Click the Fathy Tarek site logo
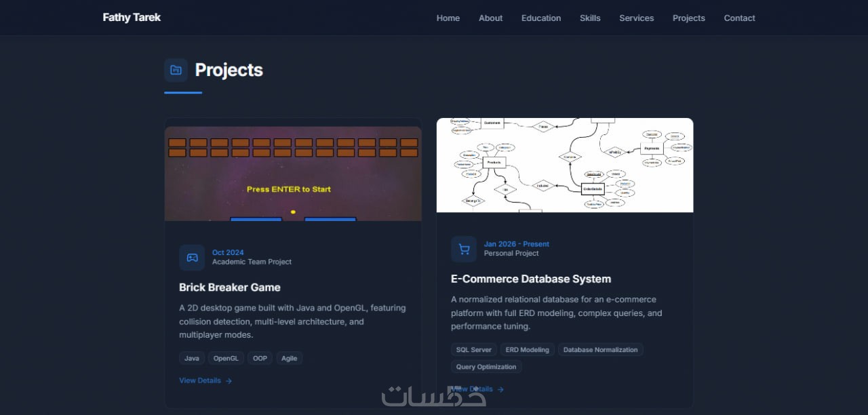This screenshot has width=868, height=415. click(x=132, y=18)
